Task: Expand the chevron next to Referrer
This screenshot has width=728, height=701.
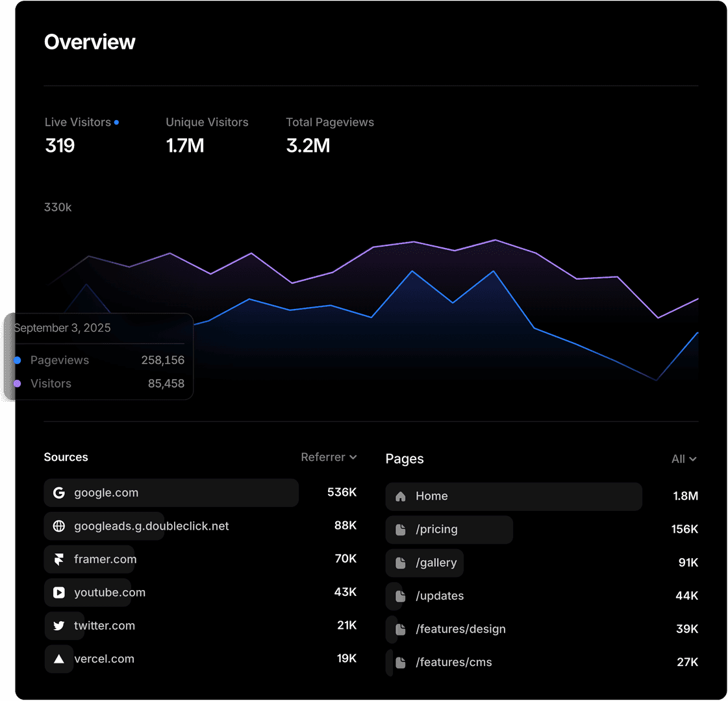Action: coord(353,457)
